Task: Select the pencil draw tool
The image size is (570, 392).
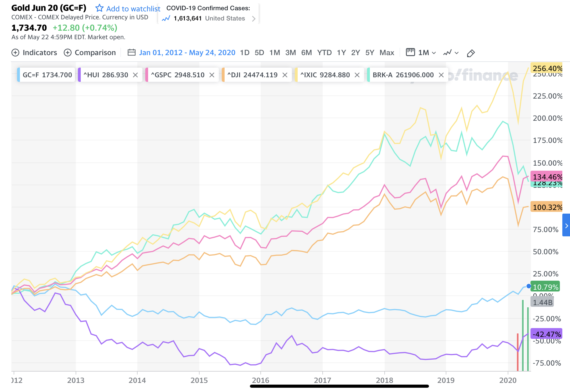Action: coord(471,53)
